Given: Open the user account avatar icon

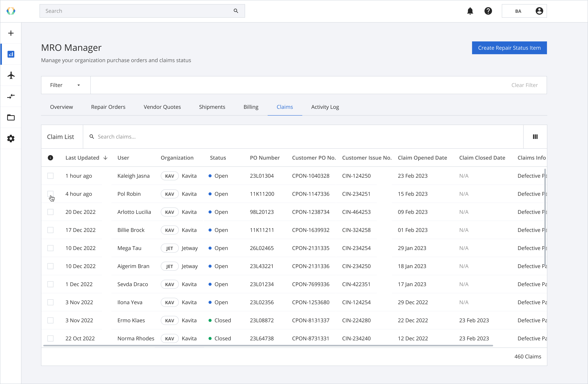Looking at the screenshot, I should [539, 11].
